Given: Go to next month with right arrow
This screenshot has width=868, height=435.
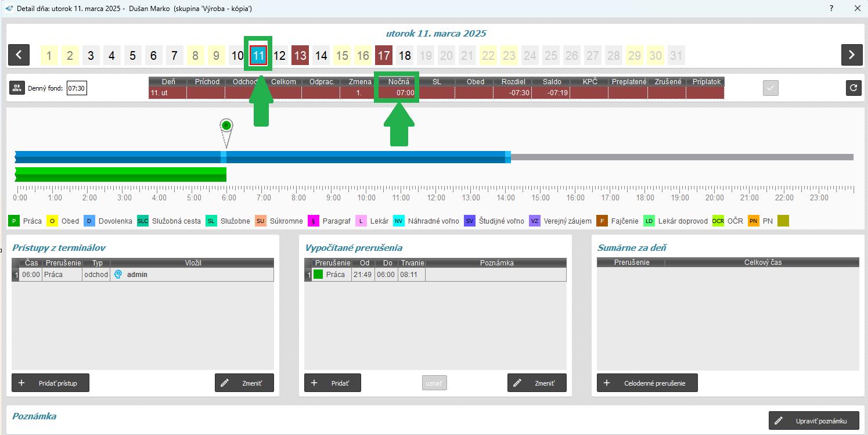Looking at the screenshot, I should coord(851,55).
